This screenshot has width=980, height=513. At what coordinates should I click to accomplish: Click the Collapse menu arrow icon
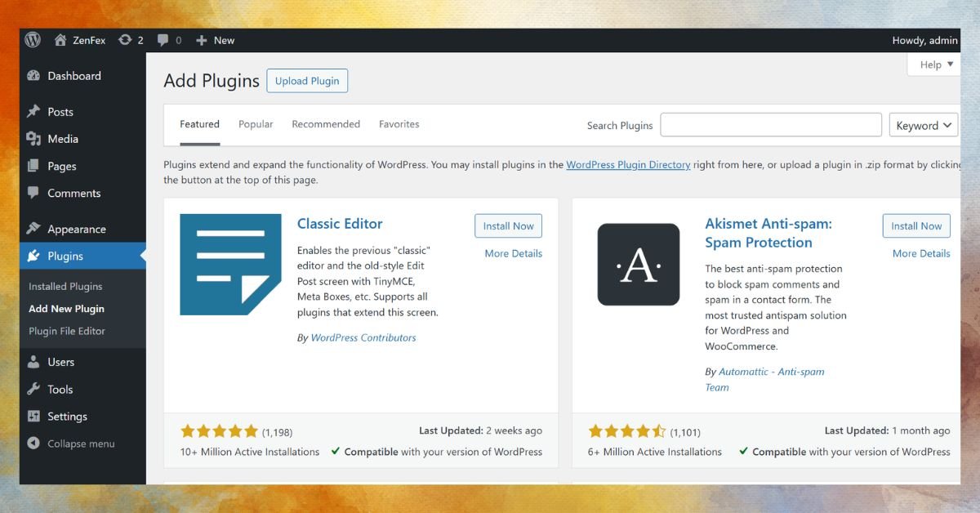pos(33,444)
